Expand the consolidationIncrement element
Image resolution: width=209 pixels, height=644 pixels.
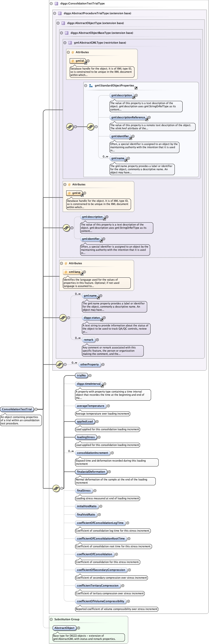[112, 453]
